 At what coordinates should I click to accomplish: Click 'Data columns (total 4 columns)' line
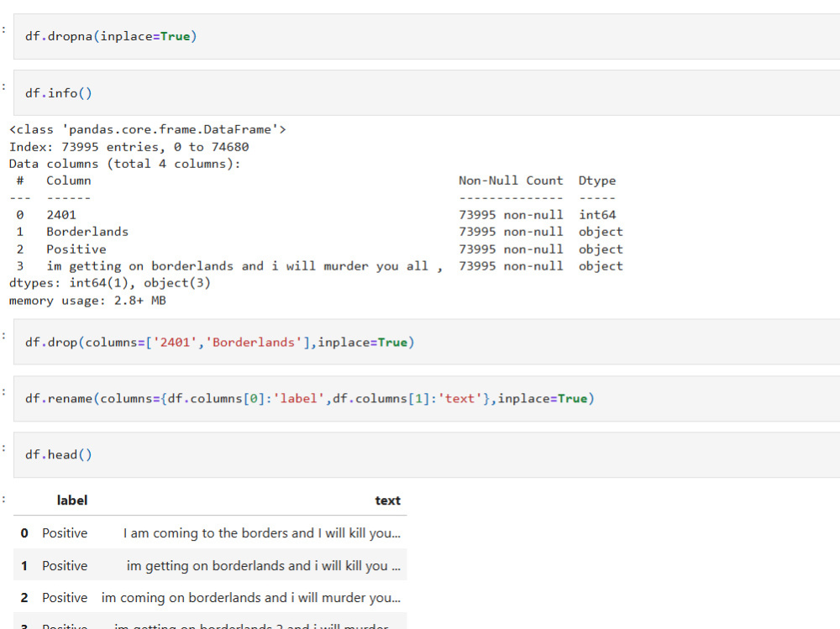125,164
